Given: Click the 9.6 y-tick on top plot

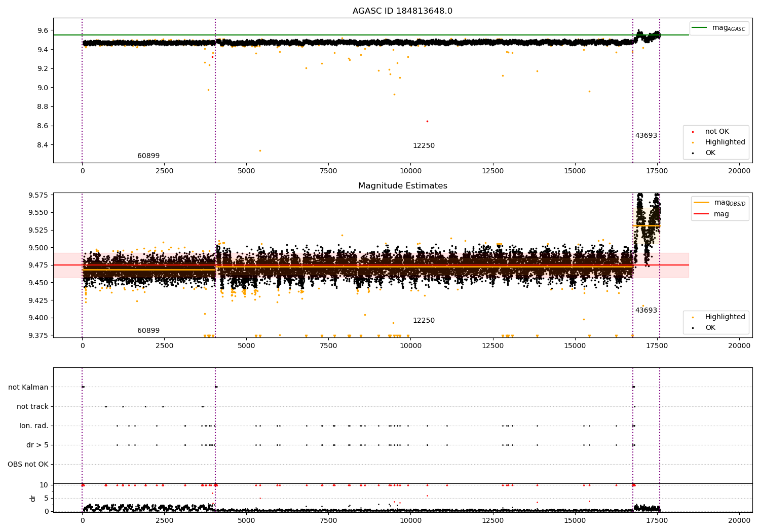Looking at the screenshot, I should [43, 31].
